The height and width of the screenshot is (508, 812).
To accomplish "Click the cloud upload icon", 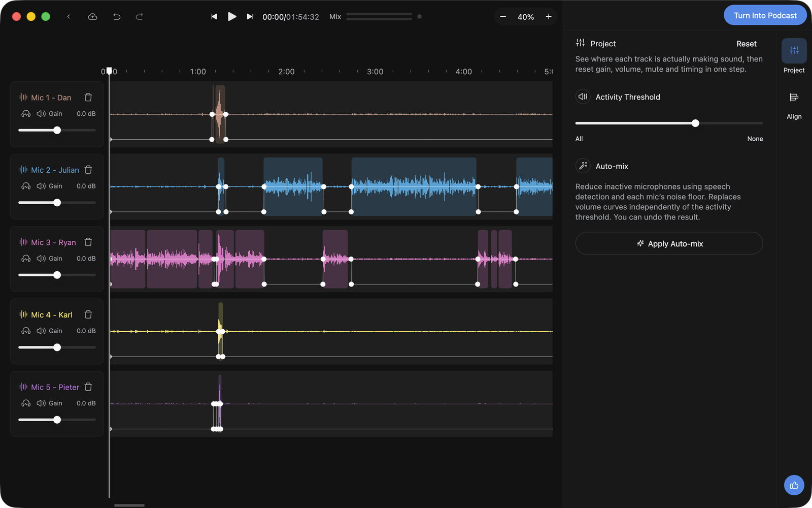I will pos(92,17).
